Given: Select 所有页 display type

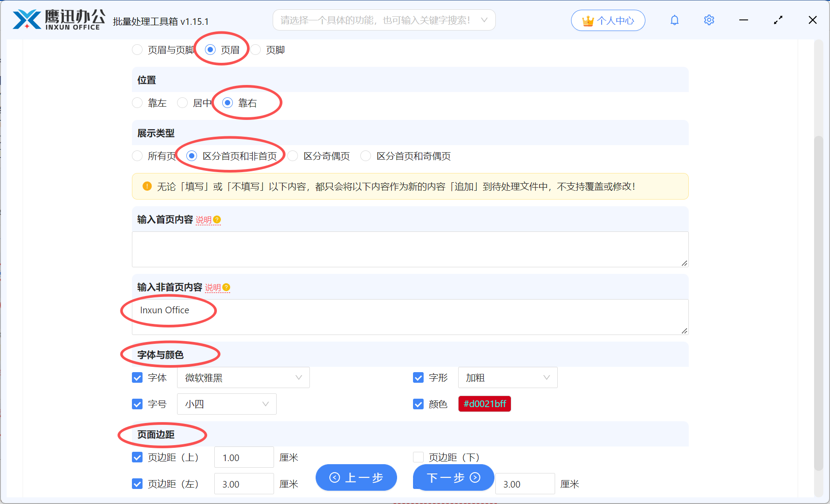Looking at the screenshot, I should [137, 156].
